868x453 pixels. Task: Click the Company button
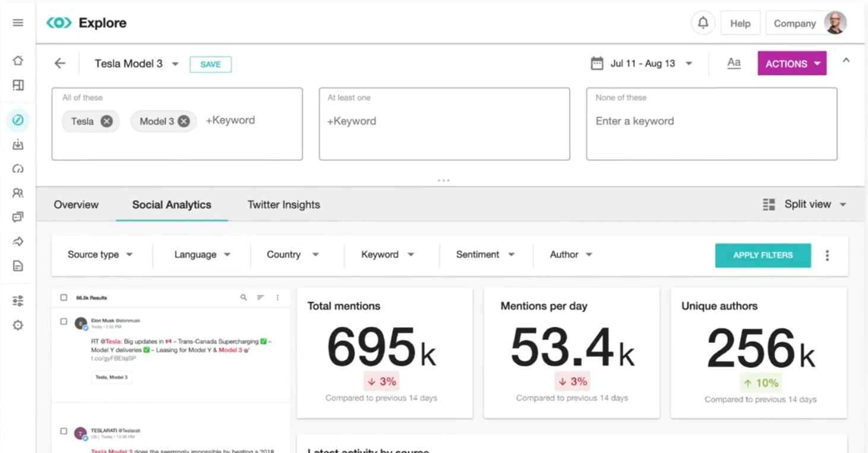click(x=794, y=24)
